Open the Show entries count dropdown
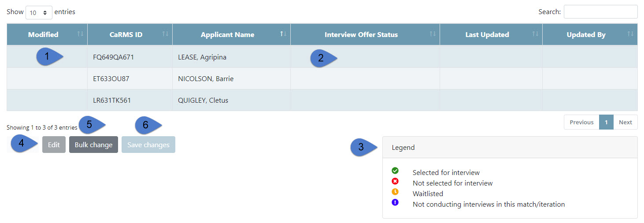The height and width of the screenshot is (223, 644). click(39, 12)
